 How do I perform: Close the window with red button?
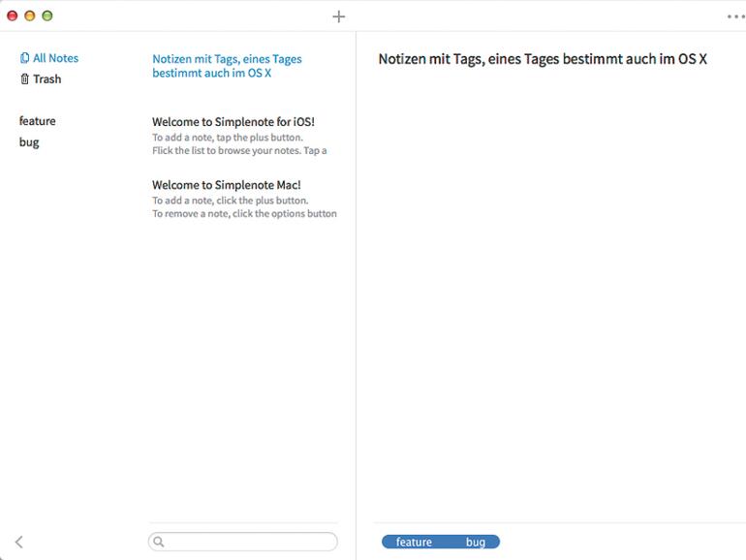tap(13, 16)
